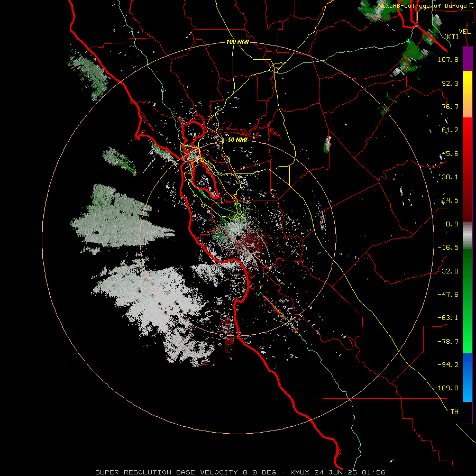Select the -63.1 velocity scale value
Viewport: 476px width, 476px height.
click(448, 318)
